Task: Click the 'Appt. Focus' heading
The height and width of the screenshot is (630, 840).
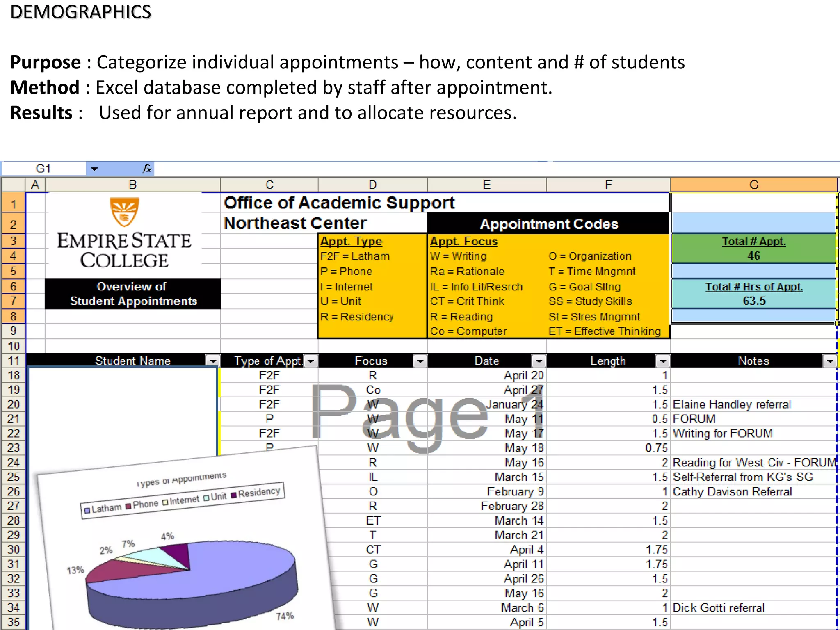Action: pyautogui.click(x=463, y=241)
